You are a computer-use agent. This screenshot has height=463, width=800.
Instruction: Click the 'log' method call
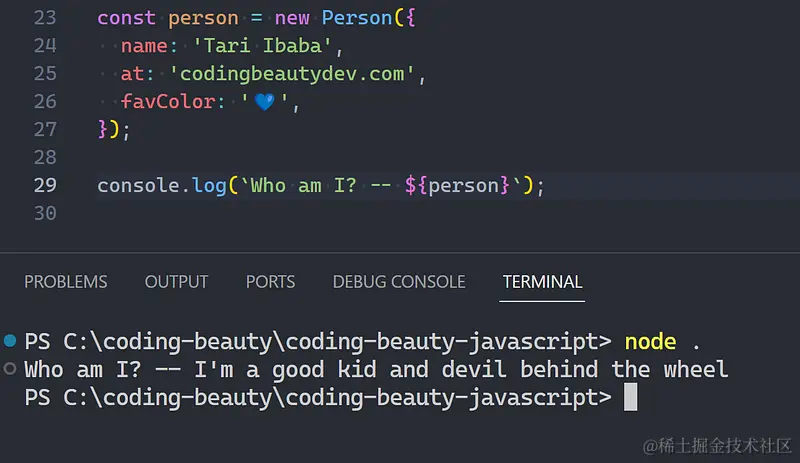209,186
